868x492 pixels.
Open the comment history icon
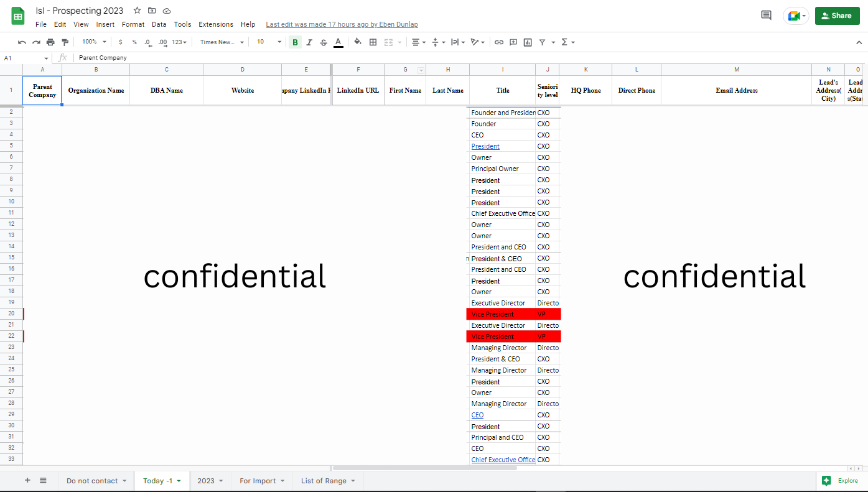point(766,16)
